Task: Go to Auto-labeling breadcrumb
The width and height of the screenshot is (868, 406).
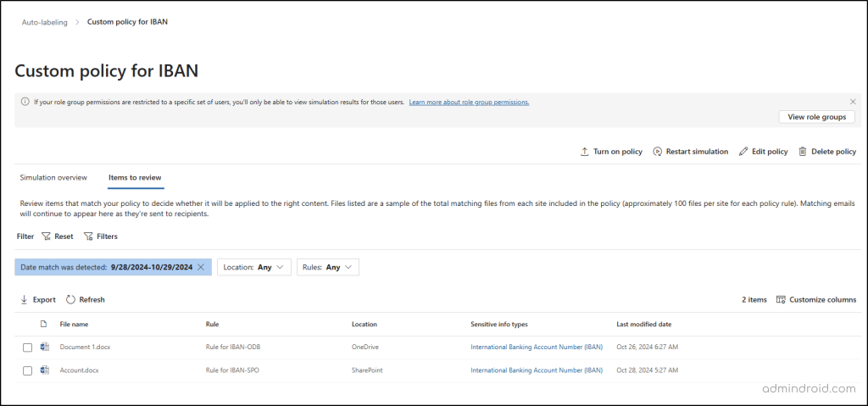Action: (44, 21)
